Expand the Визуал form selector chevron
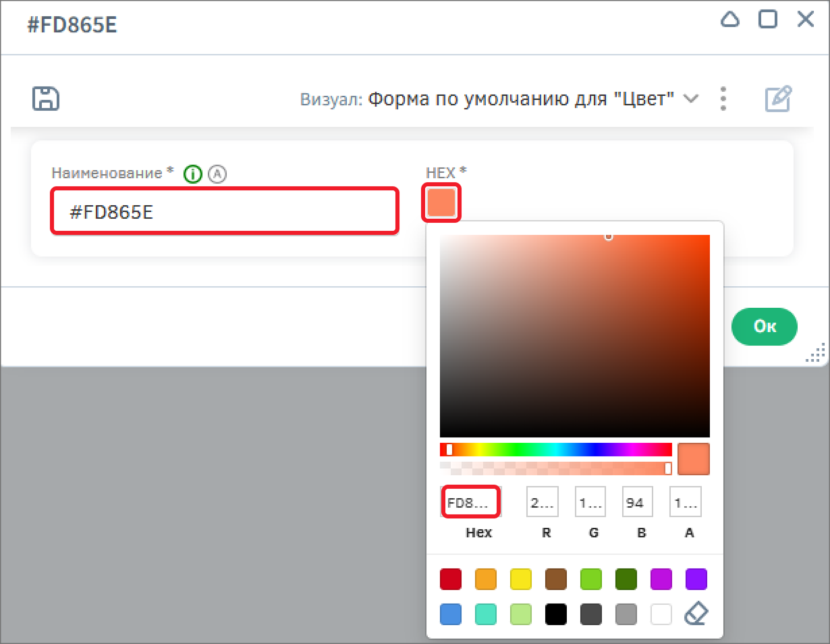Viewport: 830px width, 644px height. [x=691, y=98]
